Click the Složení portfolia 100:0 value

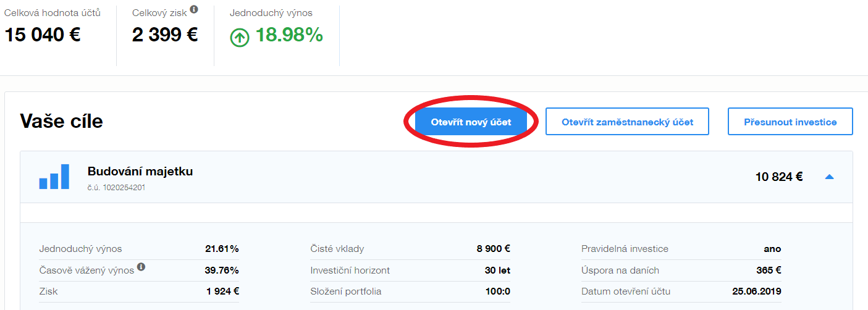pos(497,291)
